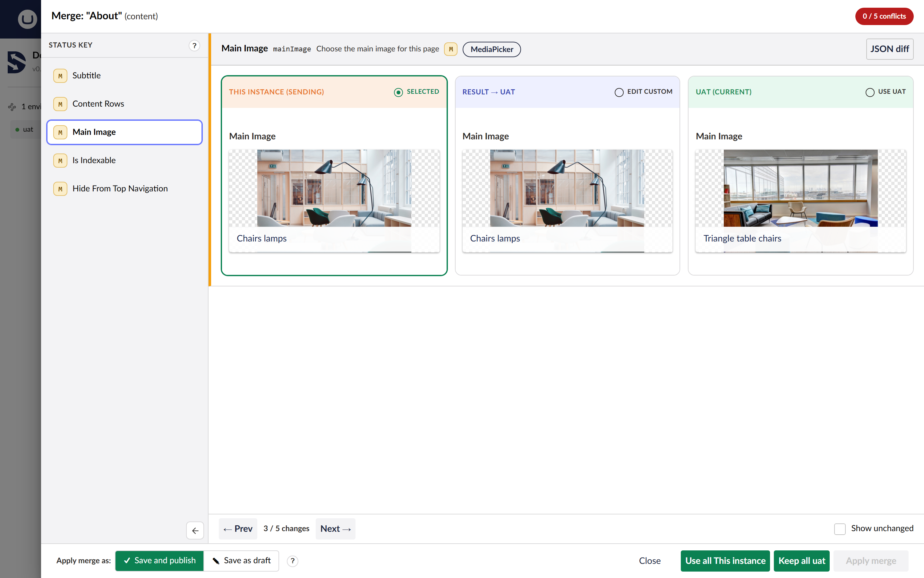
Task: Click the environments icon in the background panel
Action: coord(12,107)
